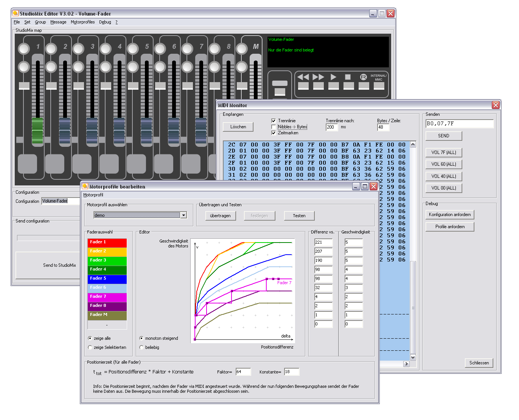Open the Group menu
The width and height of the screenshot is (519, 420).
40,22
